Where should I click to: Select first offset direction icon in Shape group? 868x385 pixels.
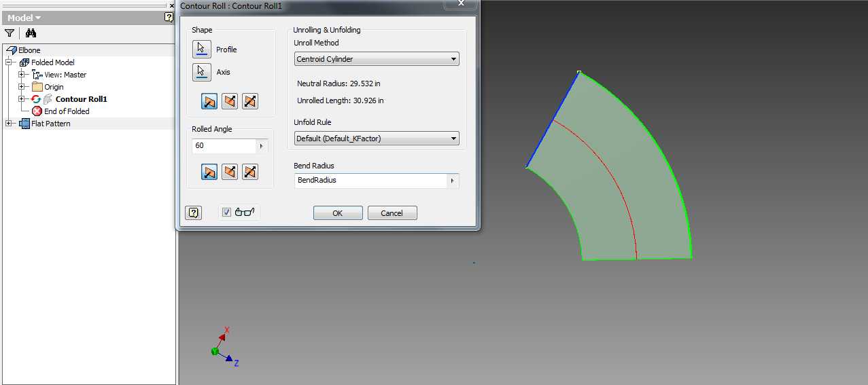[x=209, y=101]
